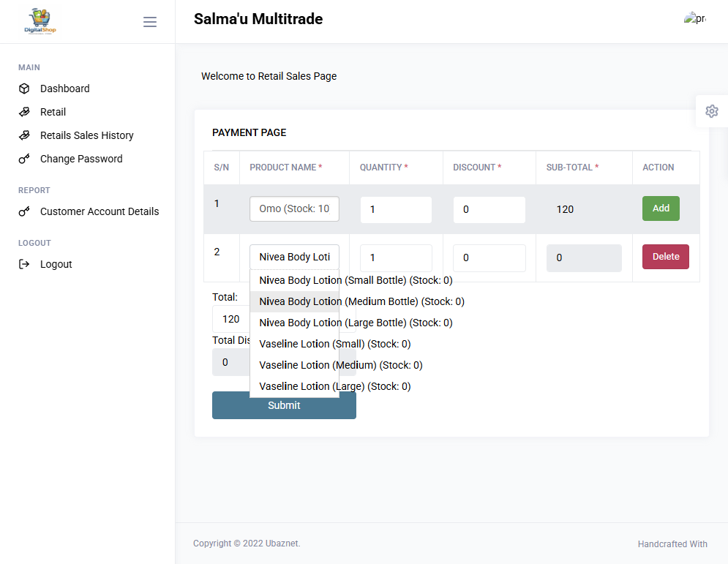728x564 pixels.
Task: Open Retails Sales History page
Action: point(87,135)
